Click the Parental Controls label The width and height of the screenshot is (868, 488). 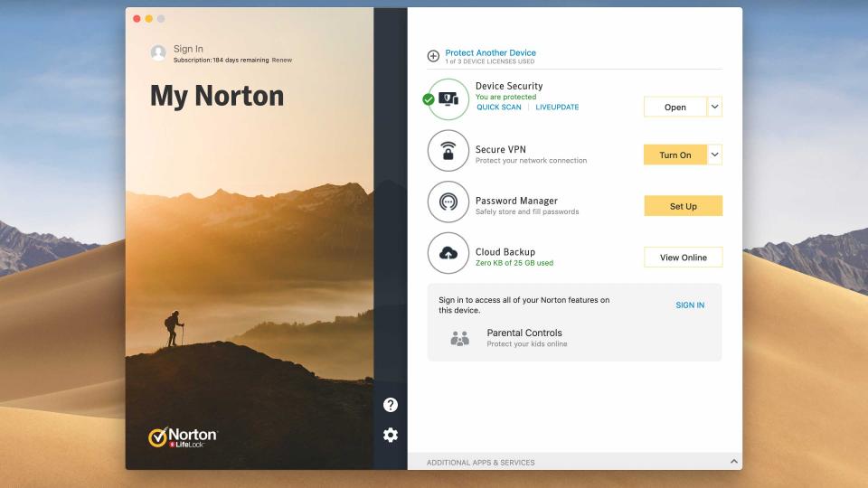coord(524,333)
